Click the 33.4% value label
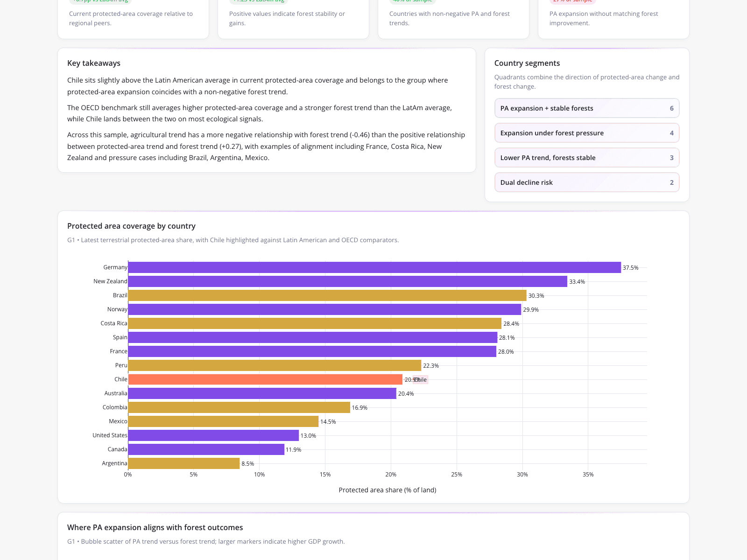 577,282
